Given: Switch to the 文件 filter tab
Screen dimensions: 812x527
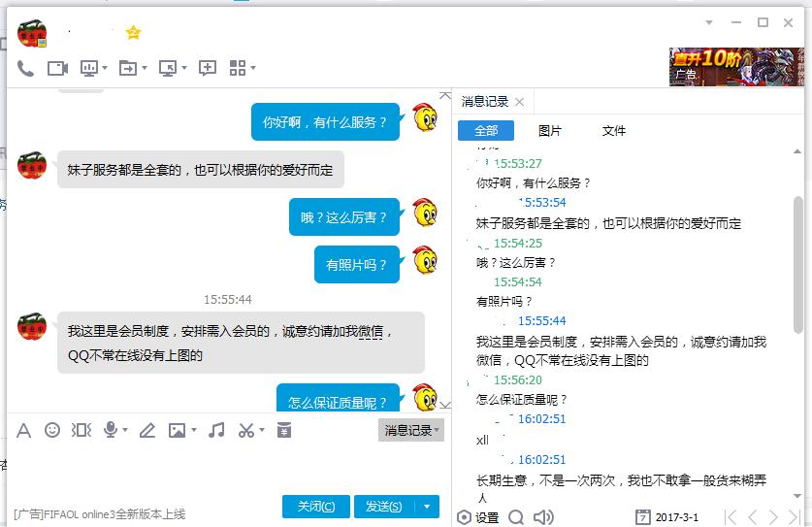Looking at the screenshot, I should pyautogui.click(x=614, y=131).
